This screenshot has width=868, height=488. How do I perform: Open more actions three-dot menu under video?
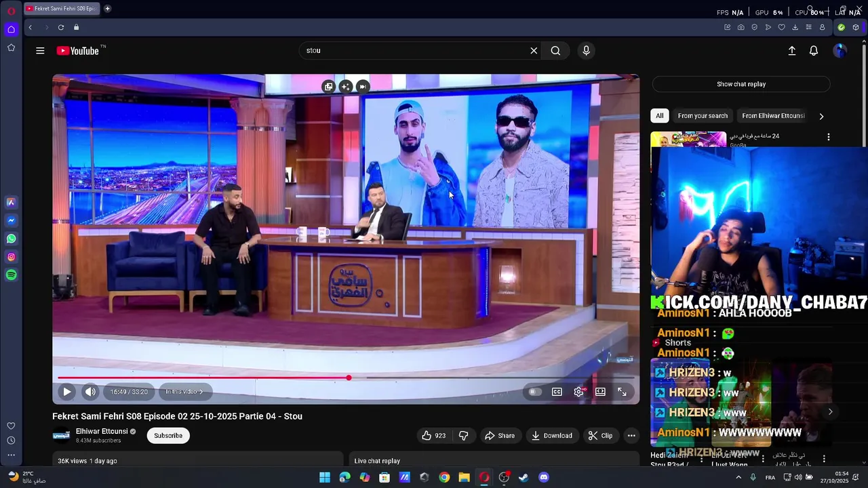[631, 436]
